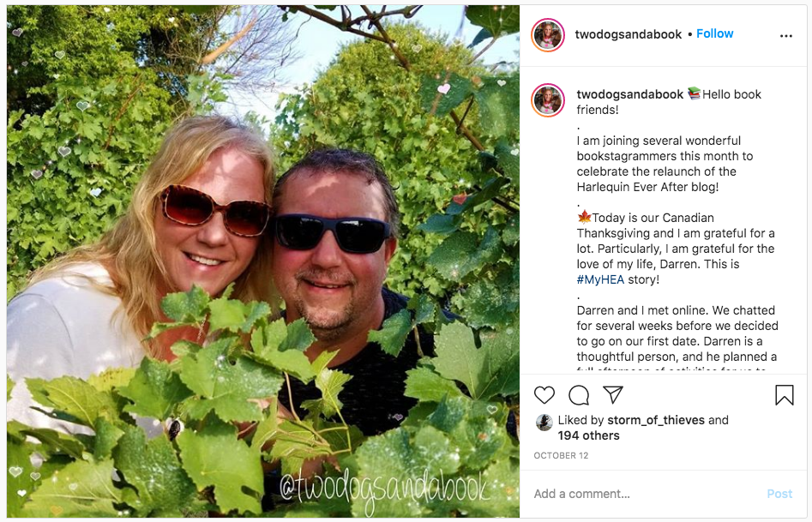This screenshot has height=522, width=812.
Task: View the storm_of_thieves profile from the likes
Action: (656, 420)
